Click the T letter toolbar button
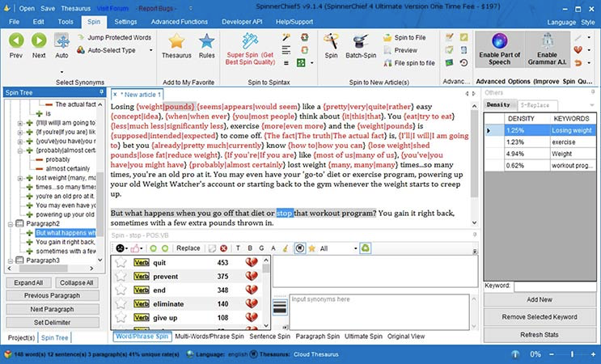 [238, 248]
